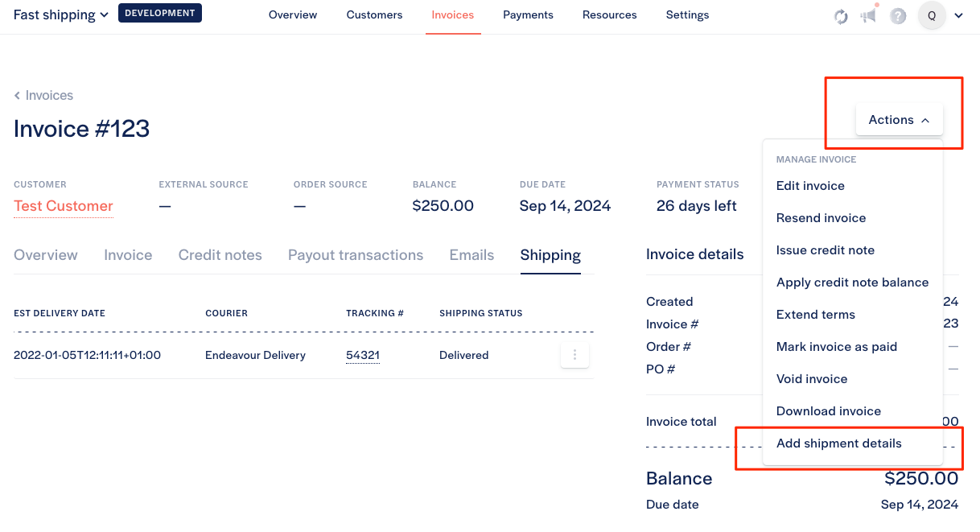This screenshot has width=980, height=532.
Task: Expand the Fast shipping account switcher
Action: pos(61,14)
